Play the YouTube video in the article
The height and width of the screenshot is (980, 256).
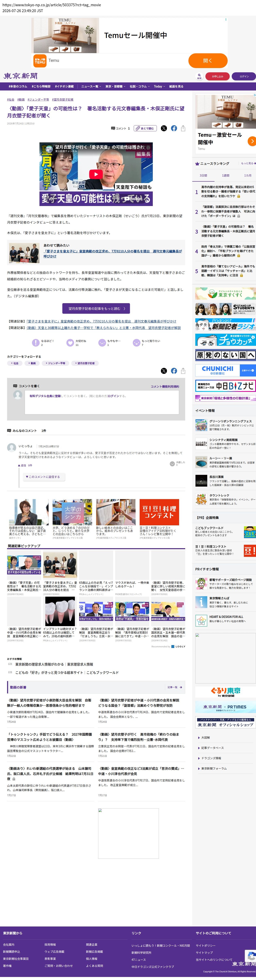tap(96, 174)
